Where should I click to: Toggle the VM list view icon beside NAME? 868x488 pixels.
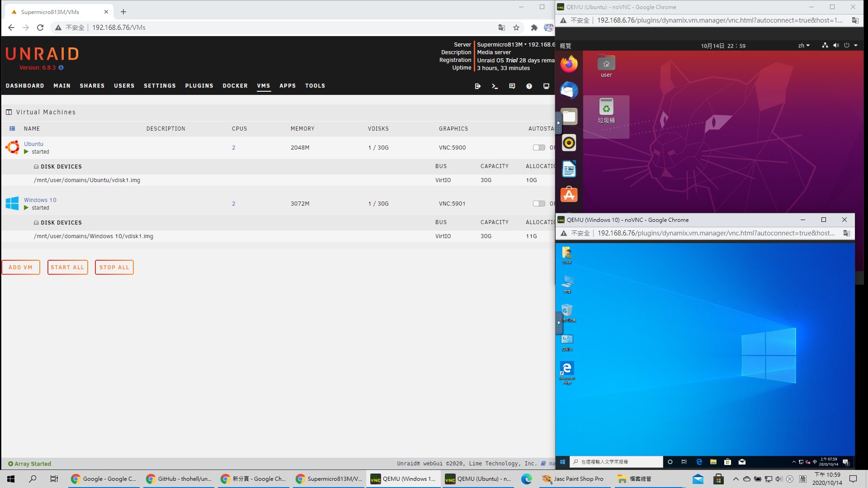(12, 129)
